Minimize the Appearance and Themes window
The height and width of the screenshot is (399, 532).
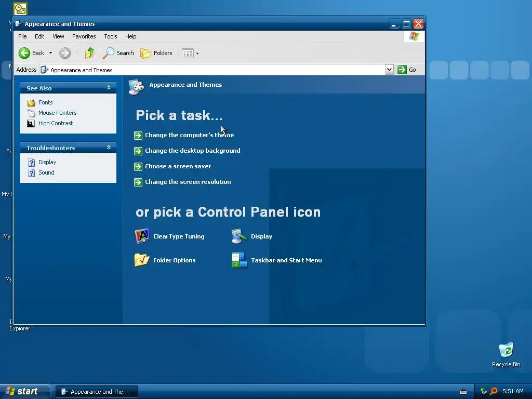(x=394, y=24)
